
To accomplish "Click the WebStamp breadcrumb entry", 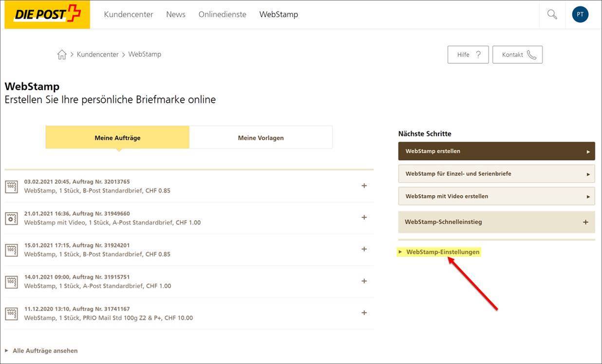I will pyautogui.click(x=145, y=55).
